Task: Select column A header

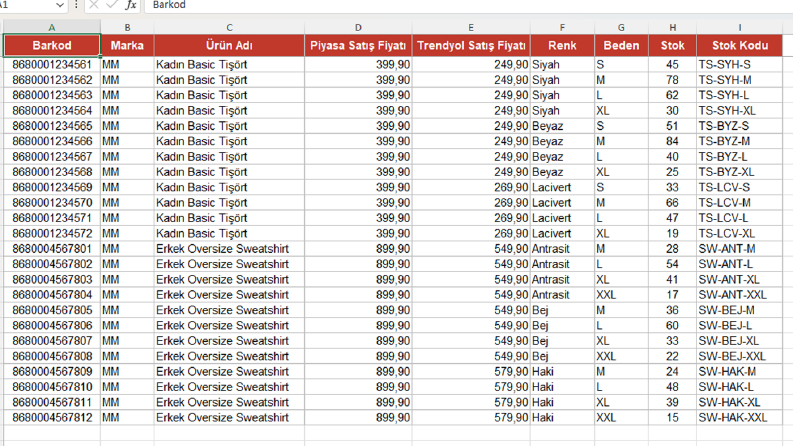Action: coord(52,27)
